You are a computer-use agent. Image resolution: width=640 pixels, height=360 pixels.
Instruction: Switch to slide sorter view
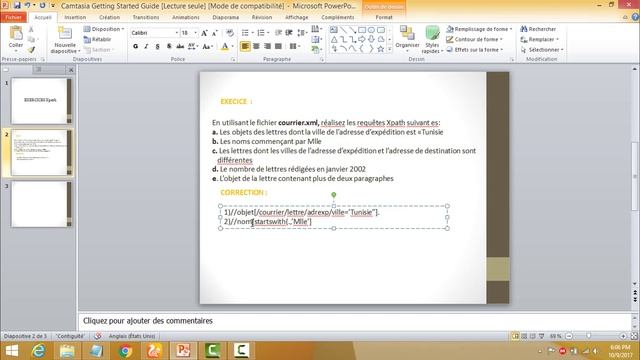(524, 336)
